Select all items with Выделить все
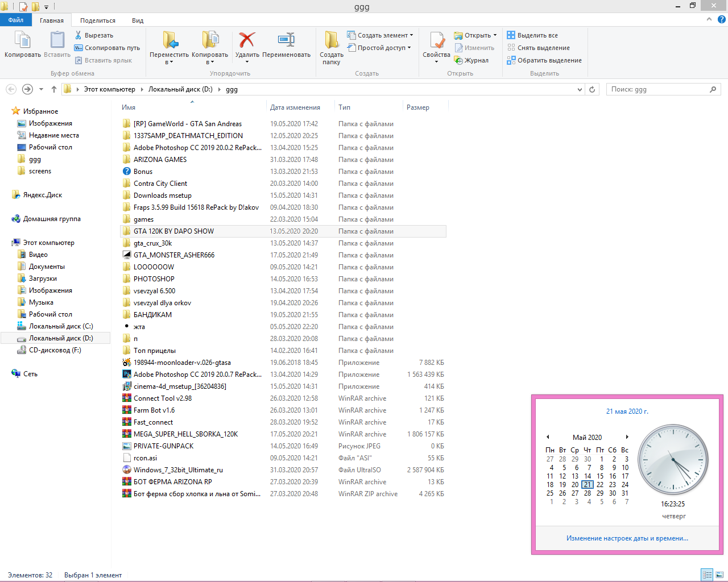This screenshot has width=728, height=582. point(537,35)
